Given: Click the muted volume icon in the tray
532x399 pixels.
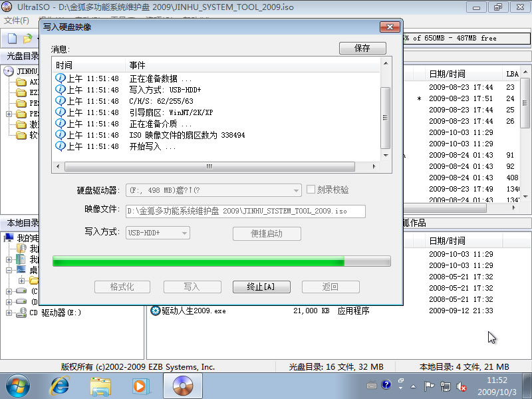Looking at the screenshot, I should tap(462, 386).
